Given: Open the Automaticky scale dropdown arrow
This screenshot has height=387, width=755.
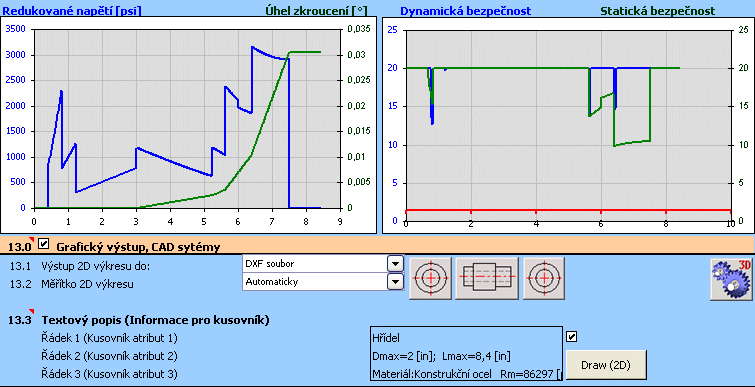Looking at the screenshot, I should click(x=395, y=282).
